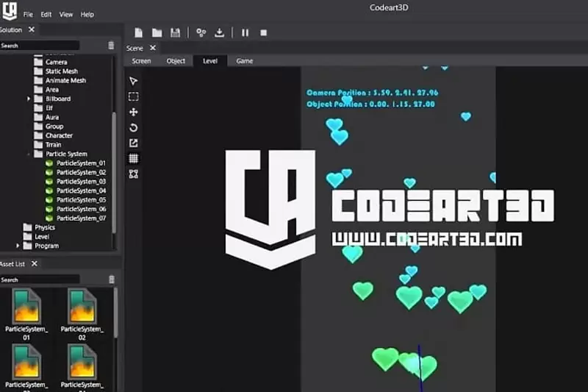The height and width of the screenshot is (392, 588).
Task: Toggle the grid display tool
Action: (134, 158)
